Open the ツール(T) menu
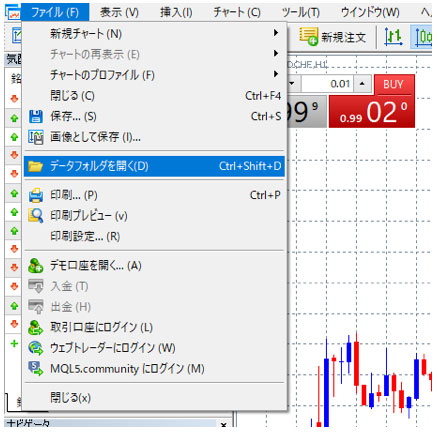 (x=300, y=13)
